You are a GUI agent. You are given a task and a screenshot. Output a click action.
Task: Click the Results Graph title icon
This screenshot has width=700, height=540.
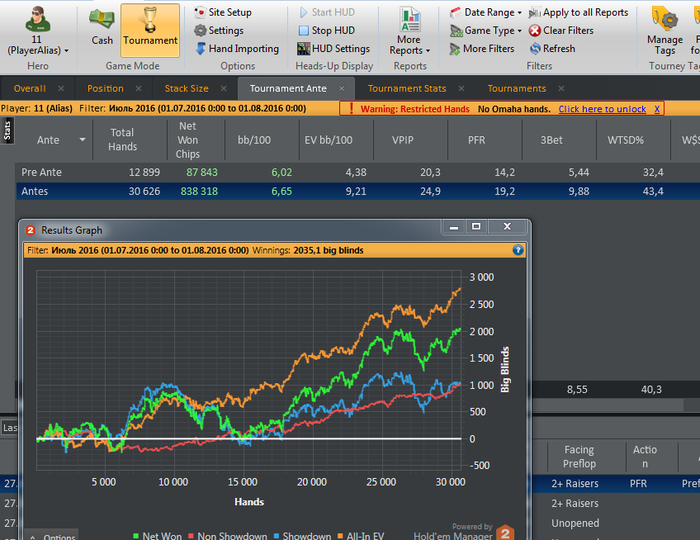[30, 230]
